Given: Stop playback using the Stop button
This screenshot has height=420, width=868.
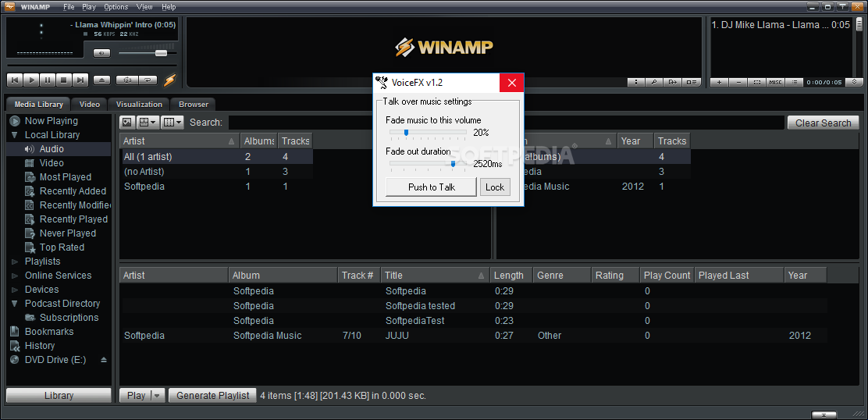Looking at the screenshot, I should tap(63, 80).
